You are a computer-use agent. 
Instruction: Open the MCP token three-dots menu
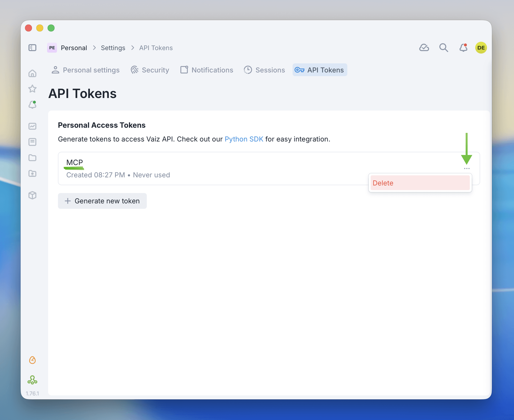point(467,168)
